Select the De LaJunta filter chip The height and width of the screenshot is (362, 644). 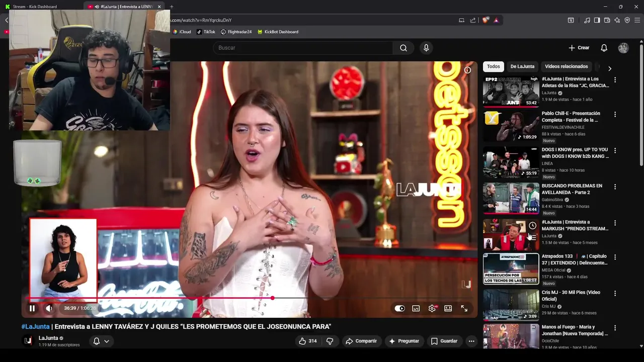pyautogui.click(x=522, y=66)
